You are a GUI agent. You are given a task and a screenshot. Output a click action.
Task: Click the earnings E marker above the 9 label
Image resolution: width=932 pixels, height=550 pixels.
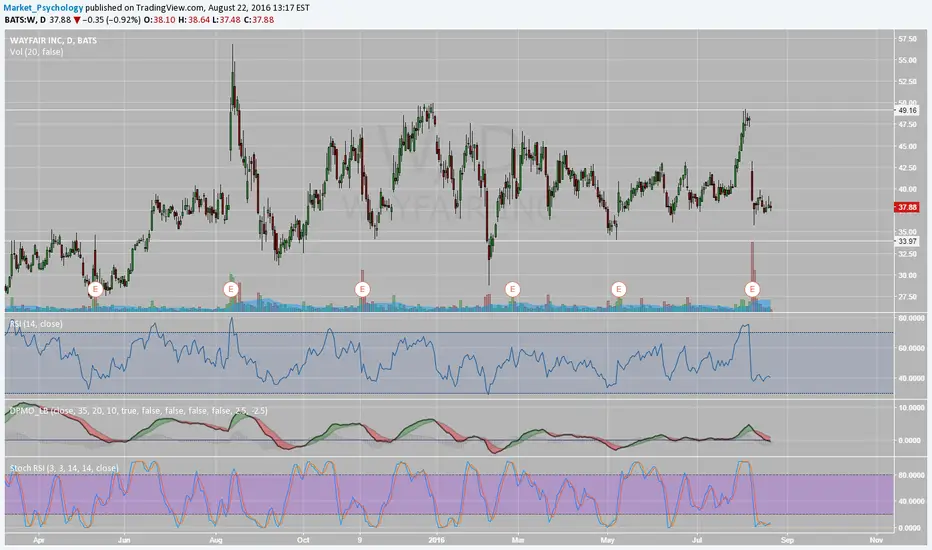tap(362, 290)
